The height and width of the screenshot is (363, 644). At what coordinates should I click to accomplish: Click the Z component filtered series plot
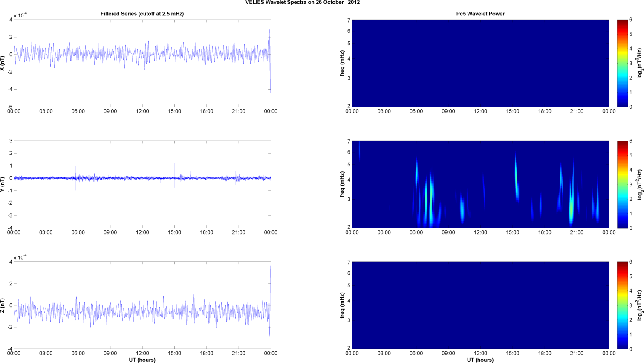pyautogui.click(x=142, y=305)
